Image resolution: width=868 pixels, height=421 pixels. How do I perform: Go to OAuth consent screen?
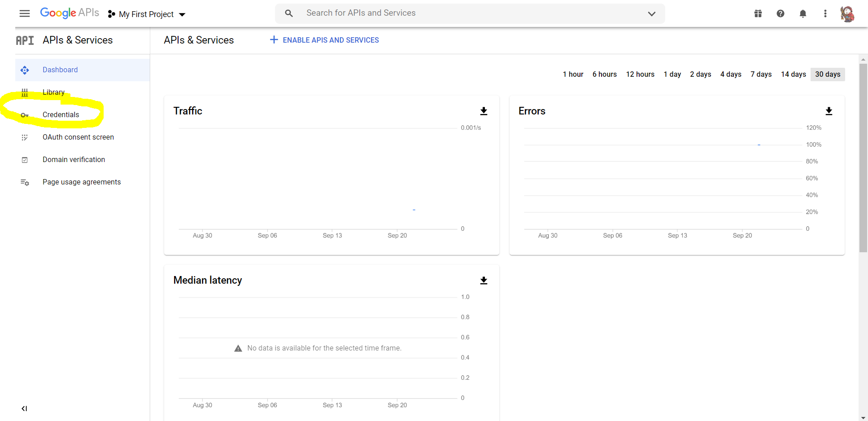[x=78, y=137]
